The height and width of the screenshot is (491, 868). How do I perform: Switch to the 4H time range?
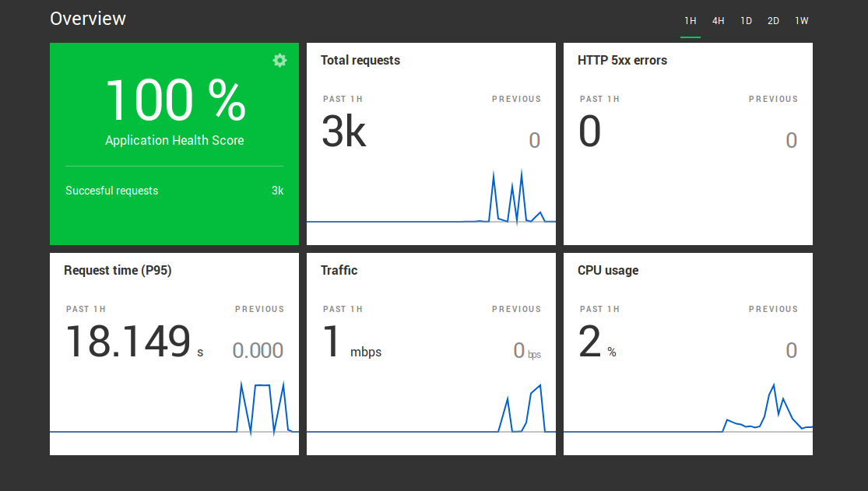(x=718, y=21)
